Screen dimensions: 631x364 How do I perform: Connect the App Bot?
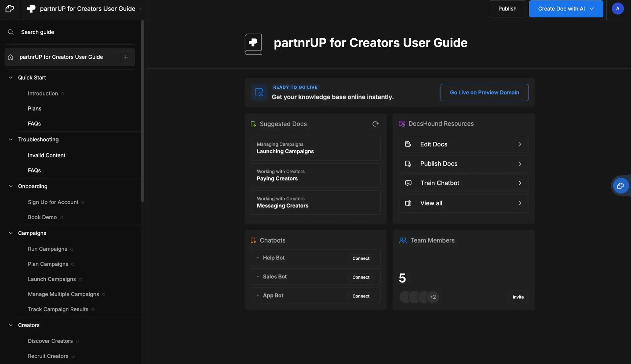pos(361,296)
